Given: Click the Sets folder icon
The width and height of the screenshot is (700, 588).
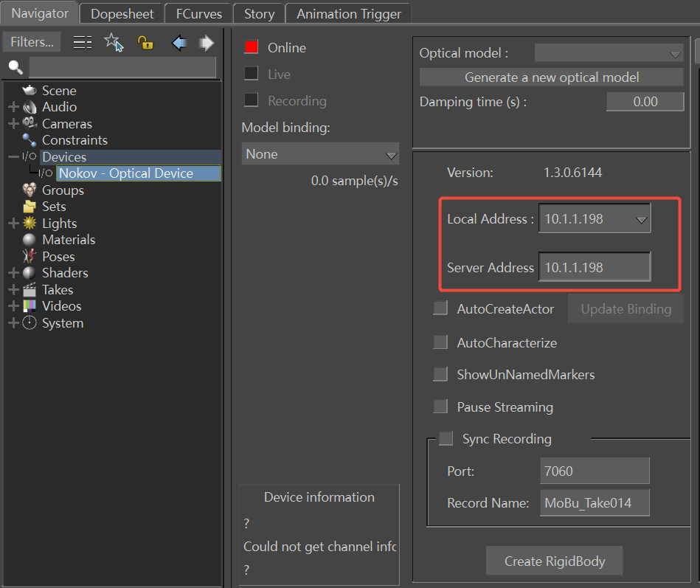Looking at the screenshot, I should click(x=30, y=207).
